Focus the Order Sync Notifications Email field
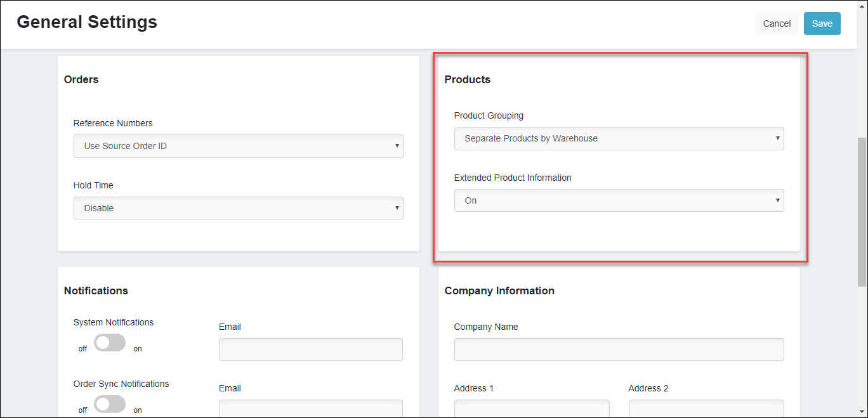 point(310,408)
